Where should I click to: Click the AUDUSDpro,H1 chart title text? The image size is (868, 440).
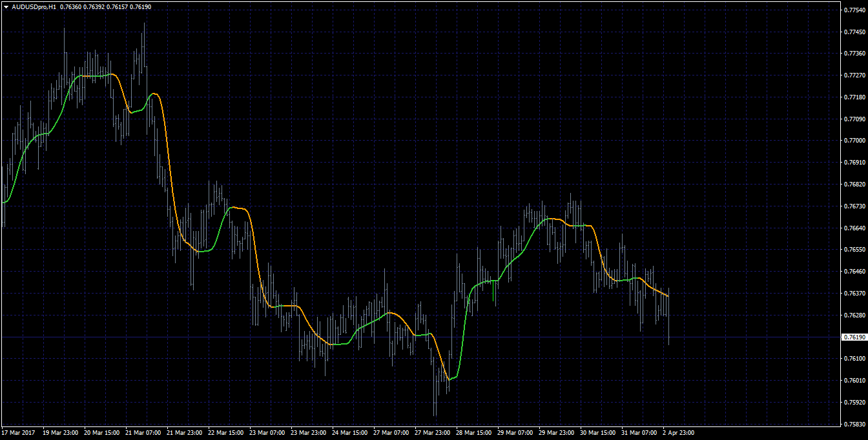pyautogui.click(x=34, y=6)
